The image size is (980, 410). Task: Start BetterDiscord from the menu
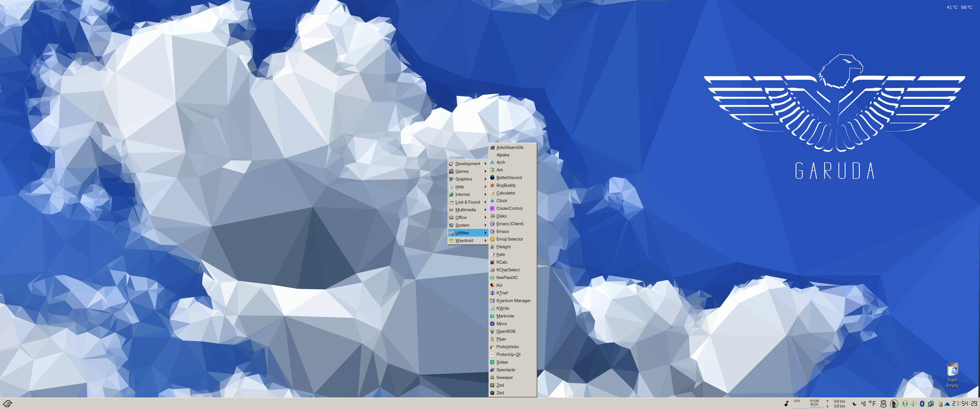click(513, 178)
